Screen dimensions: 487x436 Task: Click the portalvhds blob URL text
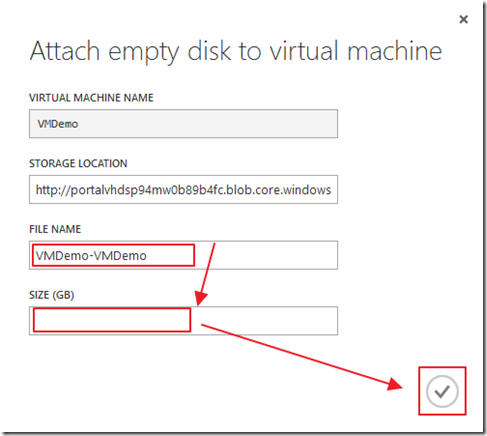183,190
